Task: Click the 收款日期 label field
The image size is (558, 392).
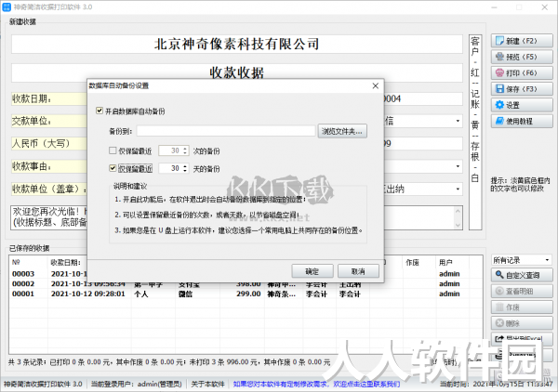Action: [x=48, y=98]
